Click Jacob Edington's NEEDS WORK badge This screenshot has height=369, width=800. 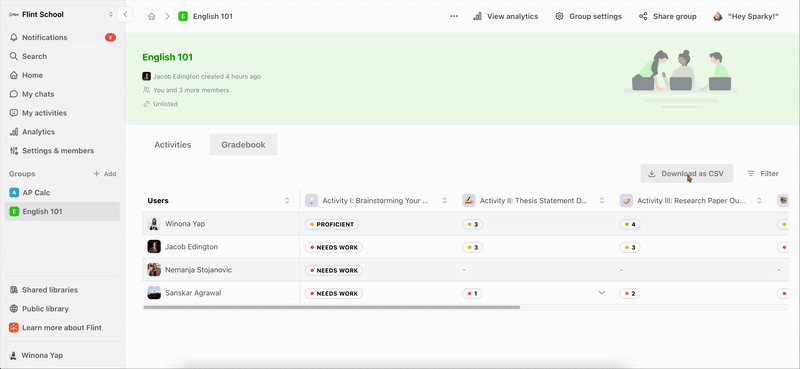point(334,247)
